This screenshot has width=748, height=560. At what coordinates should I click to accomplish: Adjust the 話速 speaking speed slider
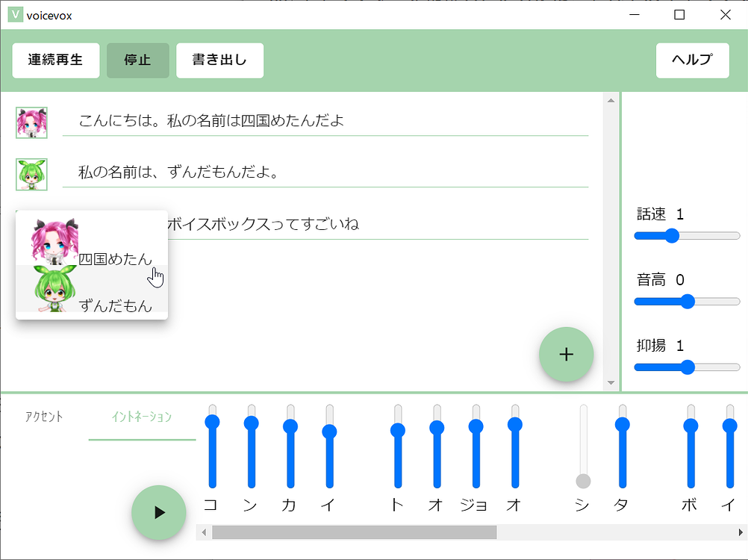[x=672, y=235]
